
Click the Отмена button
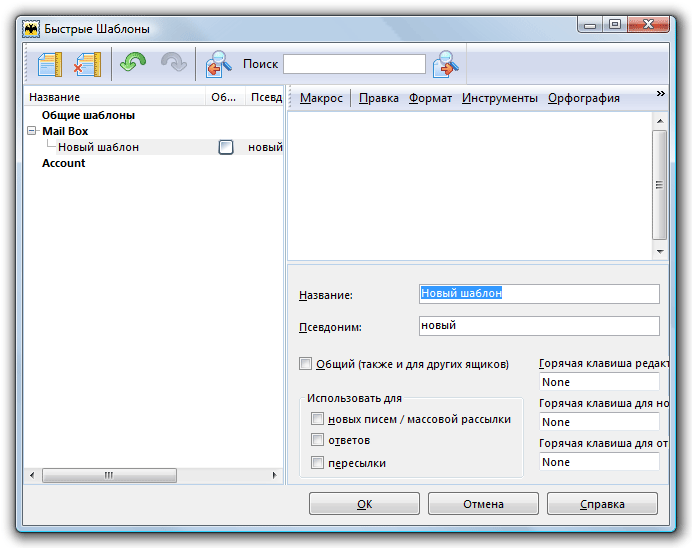[x=483, y=504]
